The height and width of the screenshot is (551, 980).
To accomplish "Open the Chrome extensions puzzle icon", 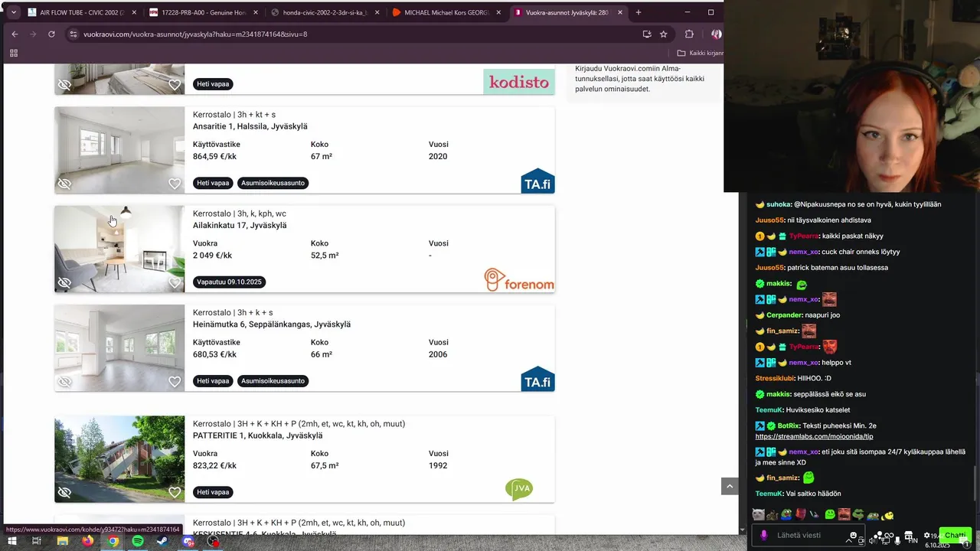I will click(x=689, y=34).
